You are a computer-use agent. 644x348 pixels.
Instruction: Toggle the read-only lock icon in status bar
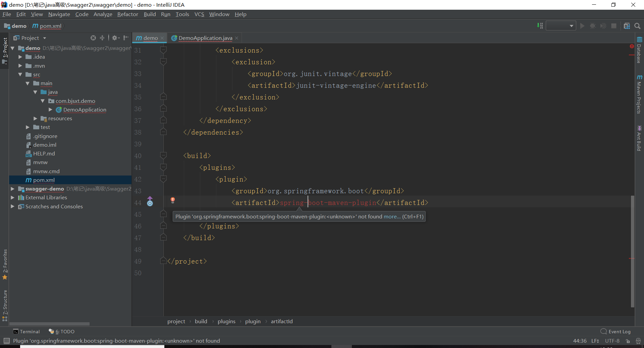[628, 341]
